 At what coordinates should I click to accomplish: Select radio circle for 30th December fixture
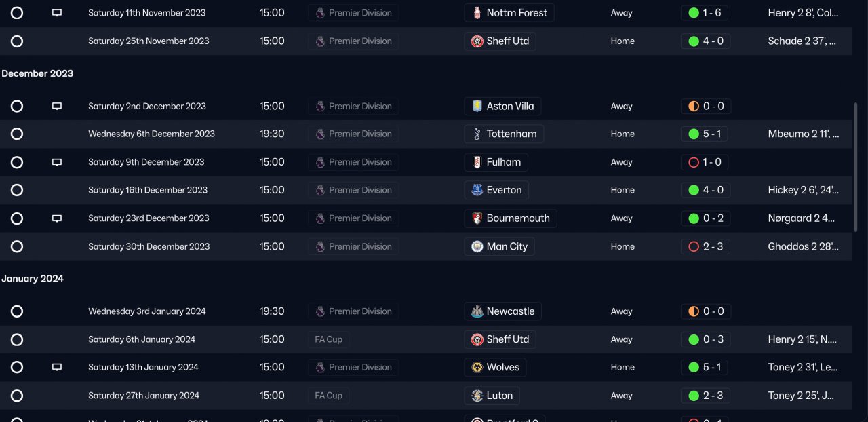17,247
